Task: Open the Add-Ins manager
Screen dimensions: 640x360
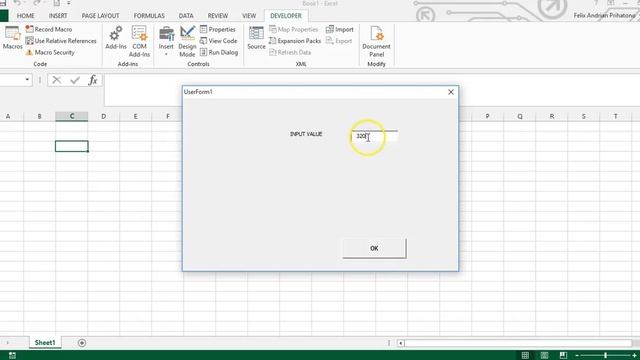Action: (x=116, y=38)
